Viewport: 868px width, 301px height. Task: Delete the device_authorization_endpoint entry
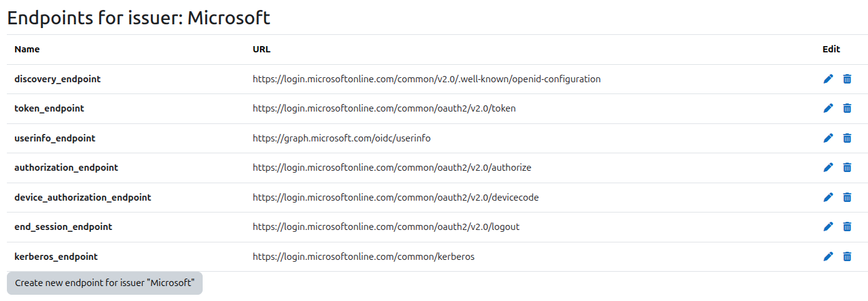[847, 197]
